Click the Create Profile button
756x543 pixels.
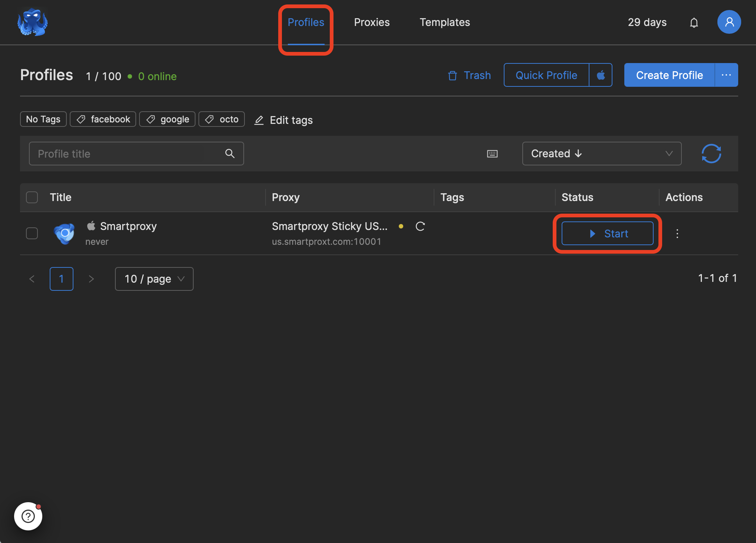[x=670, y=75]
